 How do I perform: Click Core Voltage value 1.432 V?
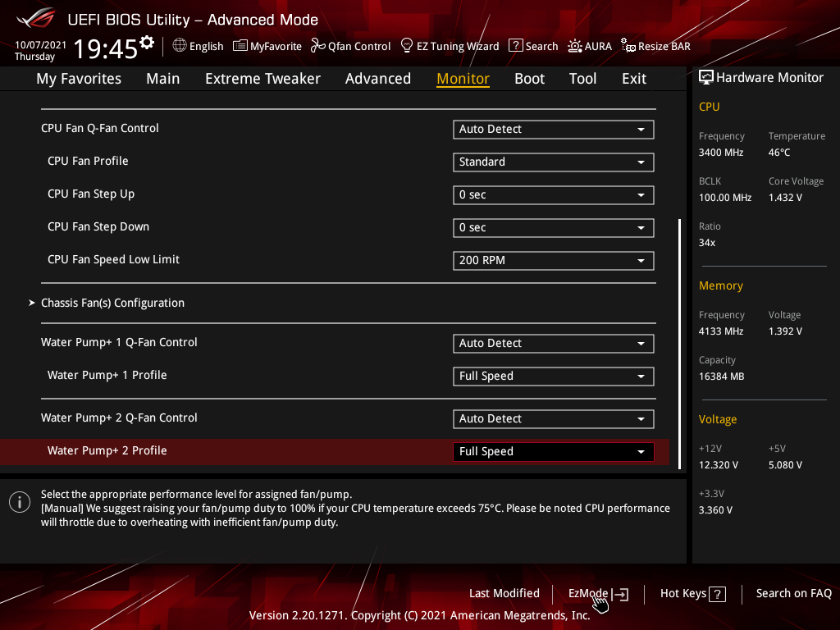pyautogui.click(x=785, y=198)
